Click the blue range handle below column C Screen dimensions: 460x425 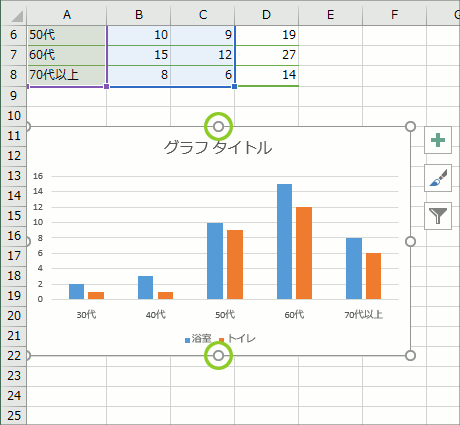click(234, 87)
